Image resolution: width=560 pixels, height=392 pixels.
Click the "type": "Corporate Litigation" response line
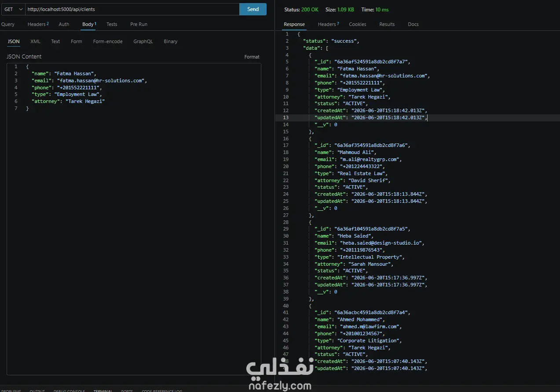tap(358, 341)
